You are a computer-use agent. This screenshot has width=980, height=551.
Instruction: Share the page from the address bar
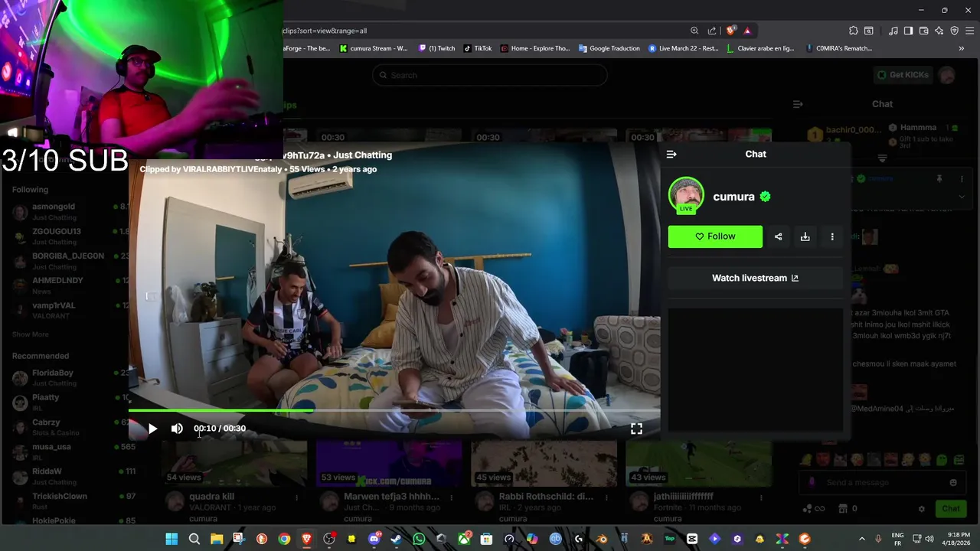712,31
